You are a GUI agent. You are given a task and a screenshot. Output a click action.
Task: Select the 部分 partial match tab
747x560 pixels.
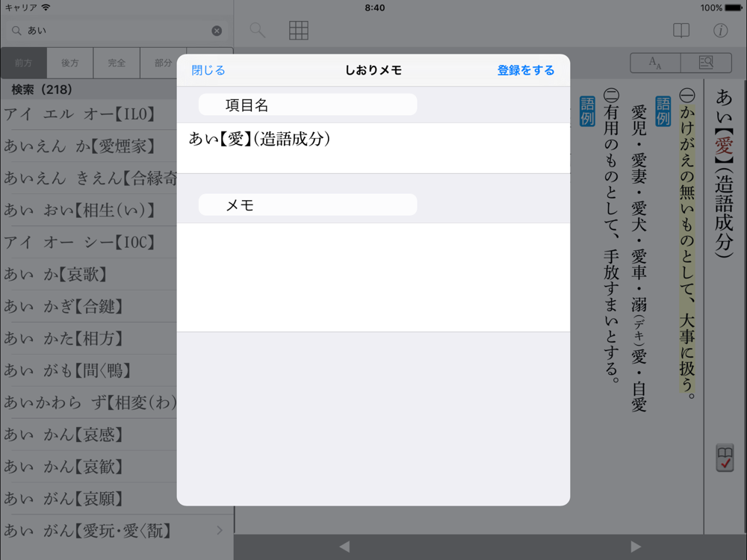163,63
